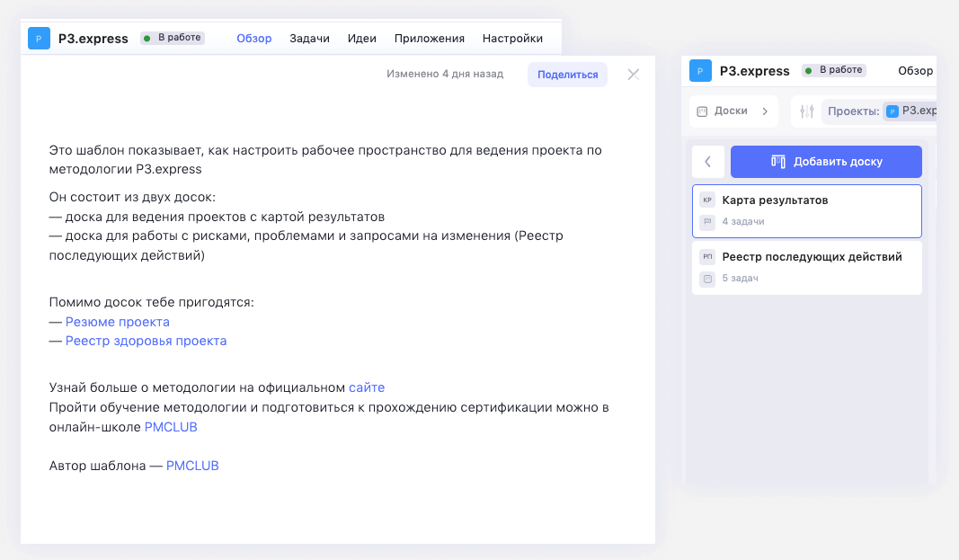959x560 pixels.
Task: Click the board icon beside 5 задач
Action: [x=708, y=279]
